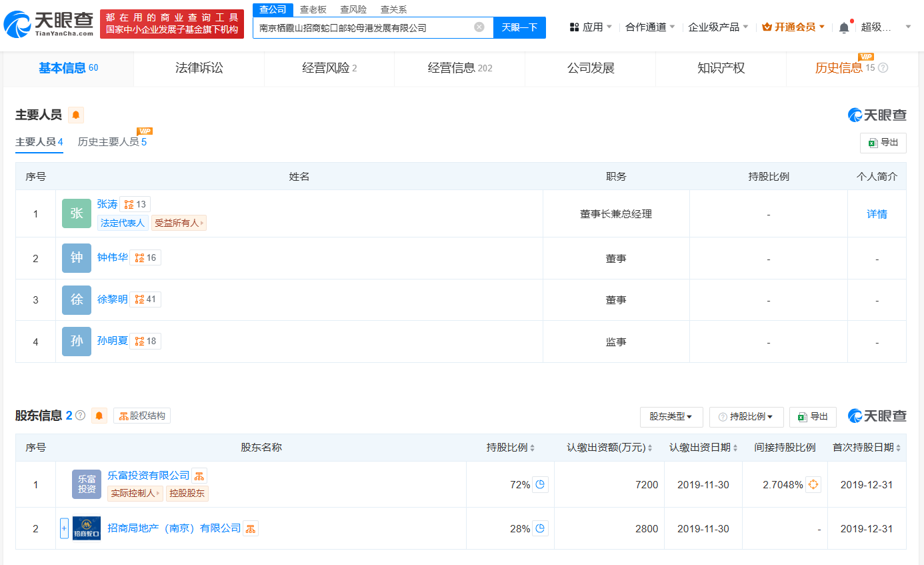Open pie chart icon for 28% shareholding
This screenshot has height=565, width=924.
click(541, 528)
